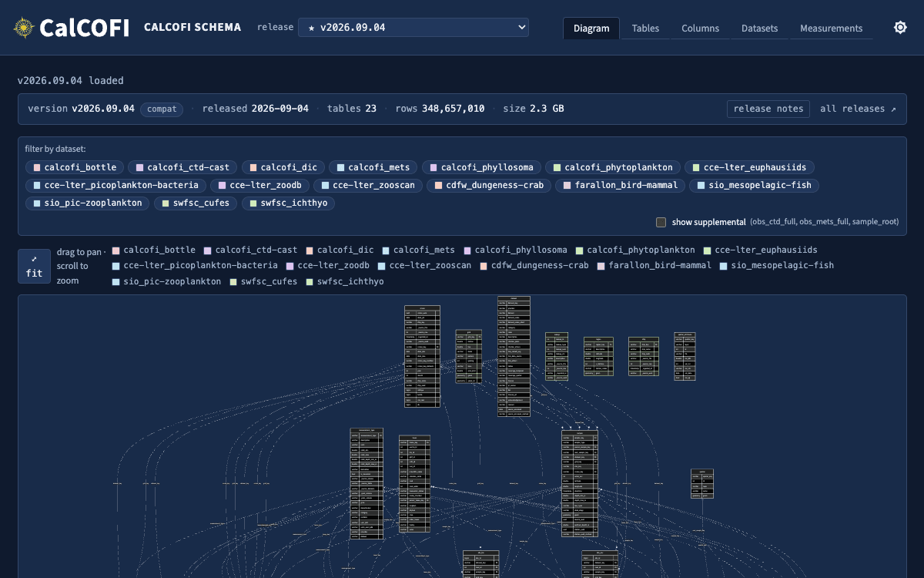The height and width of the screenshot is (578, 924).
Task: Switch to the Datasets tab
Action: (x=759, y=29)
